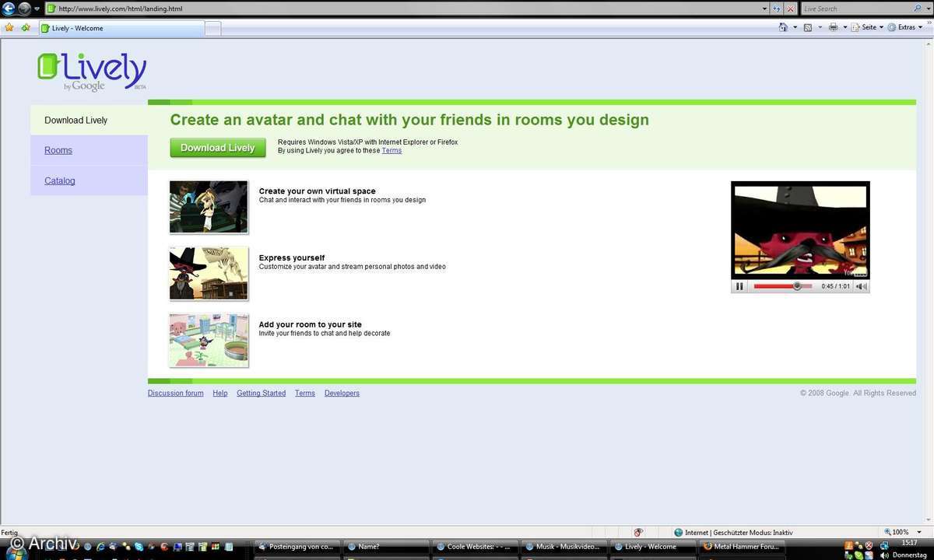Screen dimensions: 934x560
Task: Open the Getting Started footer link
Action: coord(262,393)
